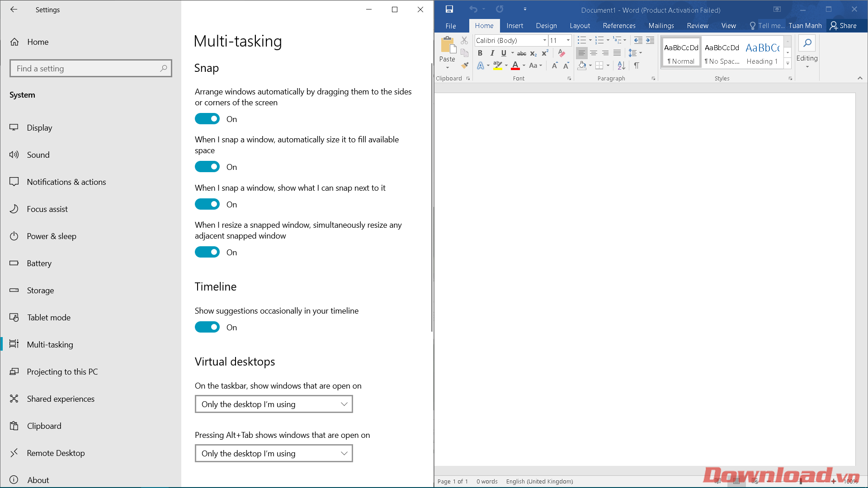Turn off automatic window arranging Snap toggle
Screen dimensions: 868x488
pyautogui.click(x=207, y=119)
